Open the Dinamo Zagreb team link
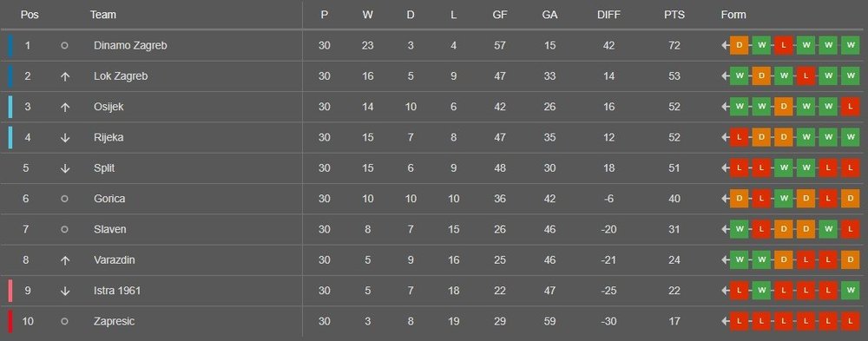This screenshot has height=341, width=868. coord(130,45)
